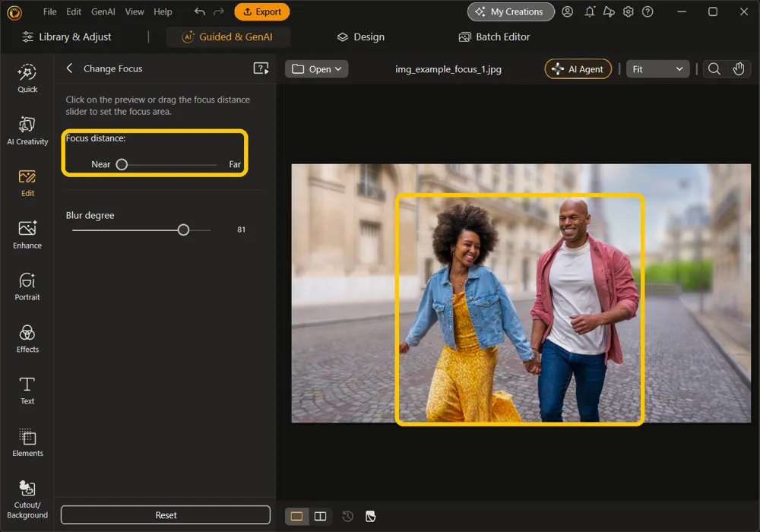Expand the Open file dropdown
The image size is (760, 532).
[316, 69]
